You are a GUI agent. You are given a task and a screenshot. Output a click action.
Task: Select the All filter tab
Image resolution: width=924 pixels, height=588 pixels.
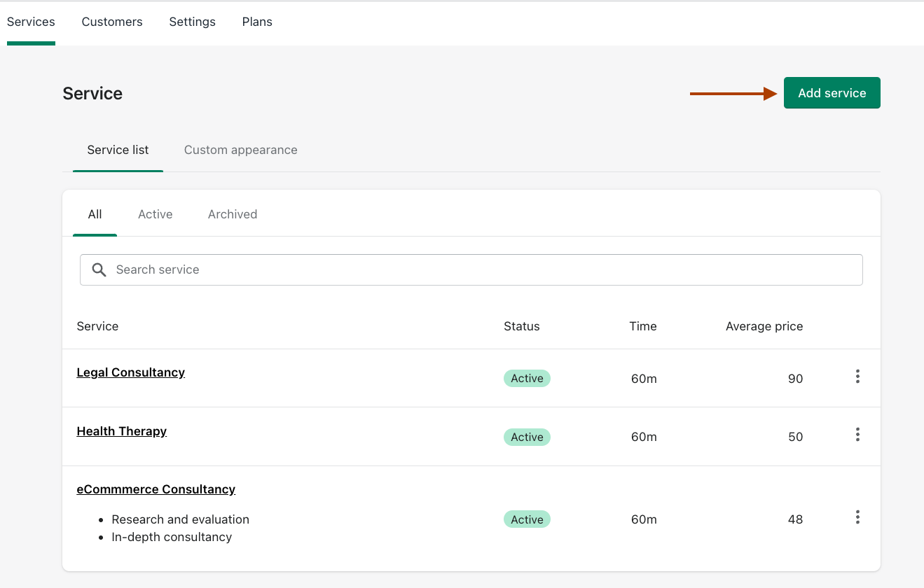[95, 214]
